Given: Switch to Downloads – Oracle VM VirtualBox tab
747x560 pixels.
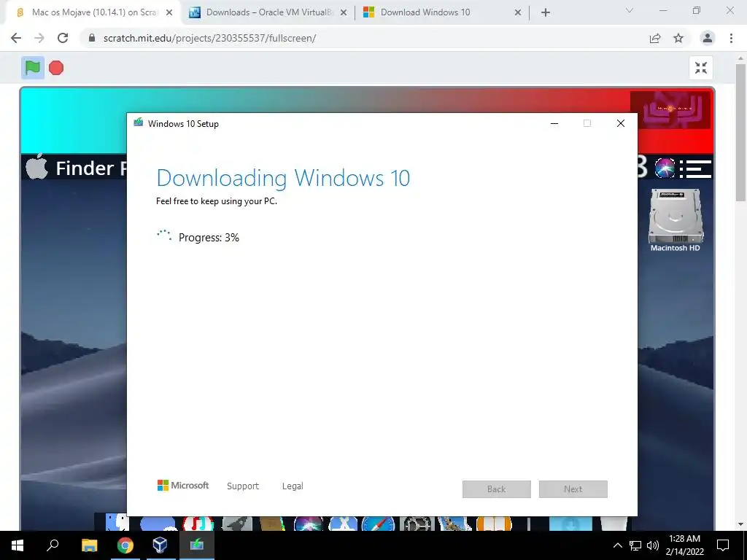Looking at the screenshot, I should pyautogui.click(x=268, y=12).
